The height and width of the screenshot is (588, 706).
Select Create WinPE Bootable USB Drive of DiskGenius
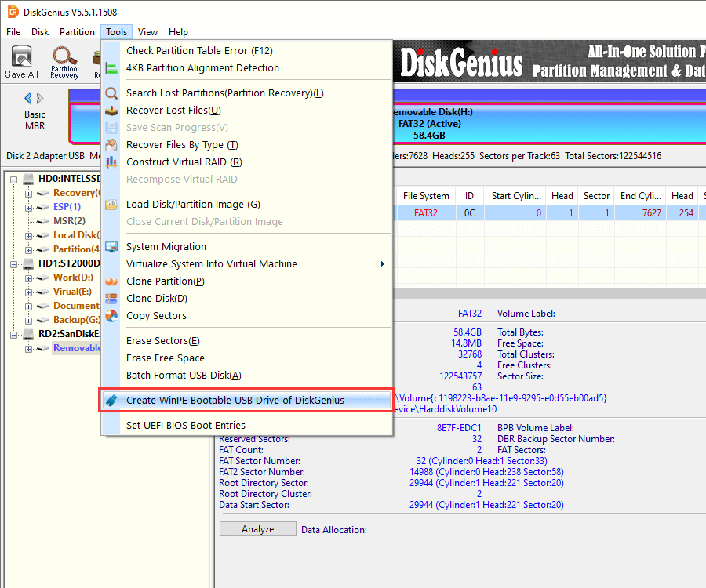coord(247,401)
